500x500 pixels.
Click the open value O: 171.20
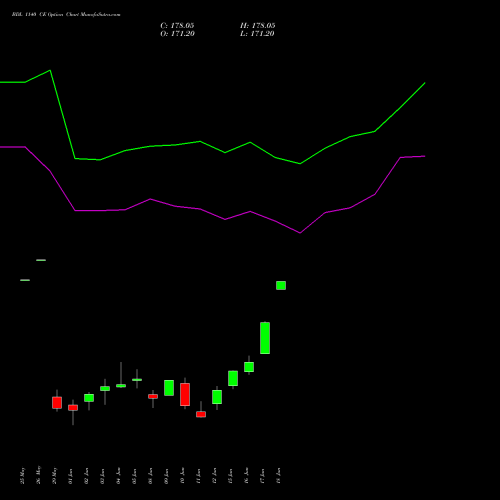[177, 34]
